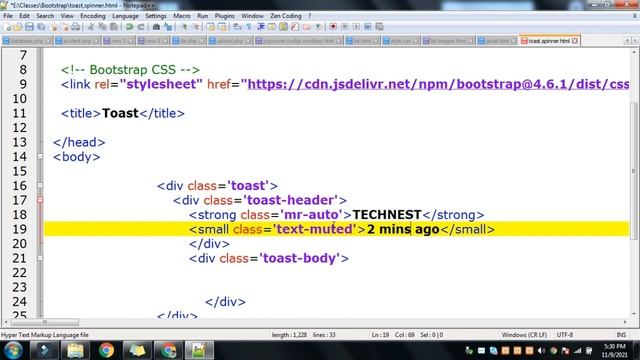The image size is (640, 360).
Task: Open the Windows Start menu orb
Action: [13, 350]
